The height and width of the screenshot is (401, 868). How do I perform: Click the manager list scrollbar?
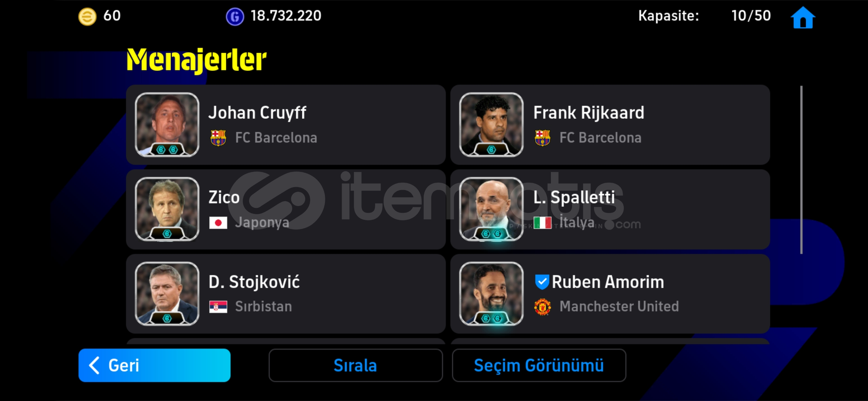click(x=801, y=170)
